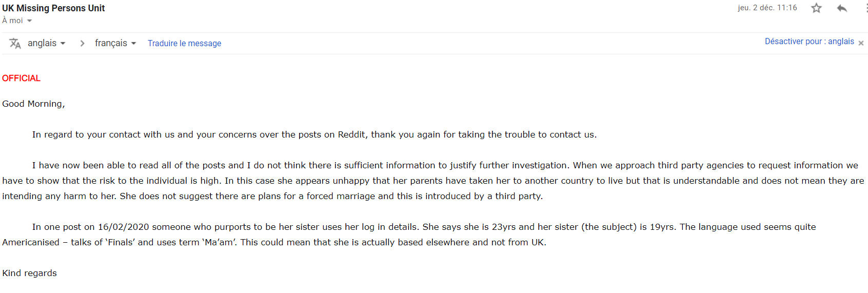Image resolution: width=868 pixels, height=293 pixels.
Task: Click the sender name UK Missing Persons Unit
Action: pos(53,8)
